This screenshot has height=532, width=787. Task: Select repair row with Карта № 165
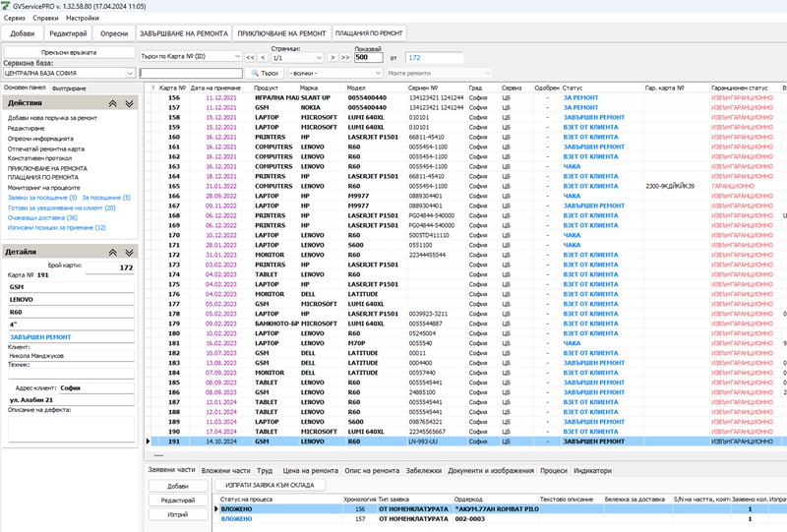pos(466,186)
